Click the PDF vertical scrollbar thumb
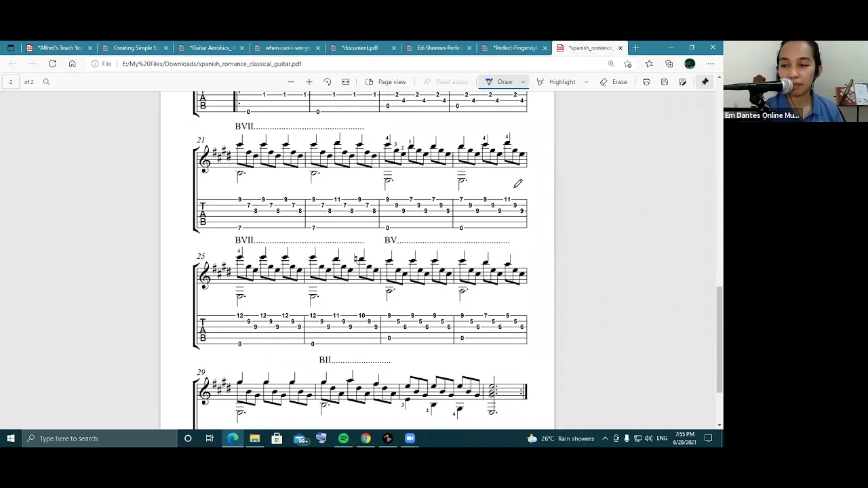This screenshot has width=868, height=488. (x=719, y=339)
